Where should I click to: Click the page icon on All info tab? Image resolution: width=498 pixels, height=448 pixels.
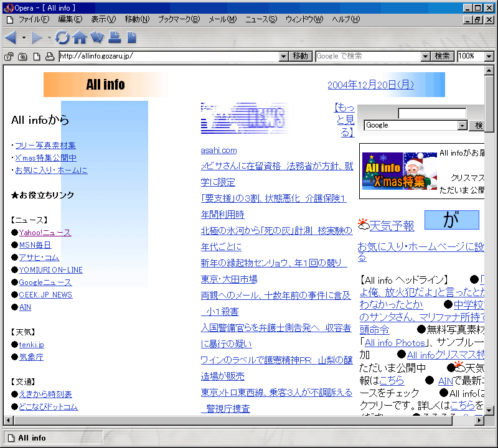[11, 438]
